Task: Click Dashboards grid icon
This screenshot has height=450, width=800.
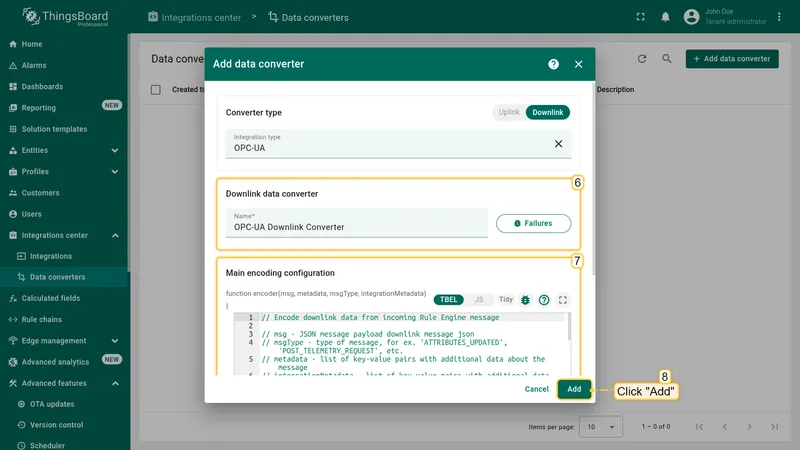Action: tap(13, 87)
